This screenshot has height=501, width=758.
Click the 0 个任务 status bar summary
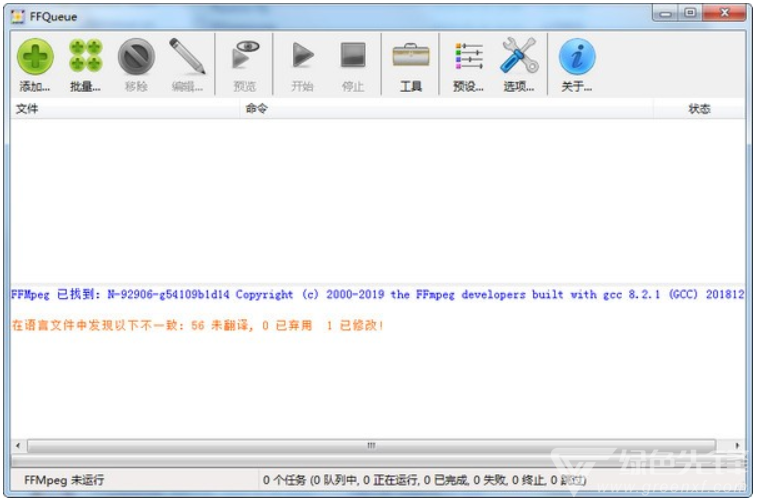(x=424, y=480)
